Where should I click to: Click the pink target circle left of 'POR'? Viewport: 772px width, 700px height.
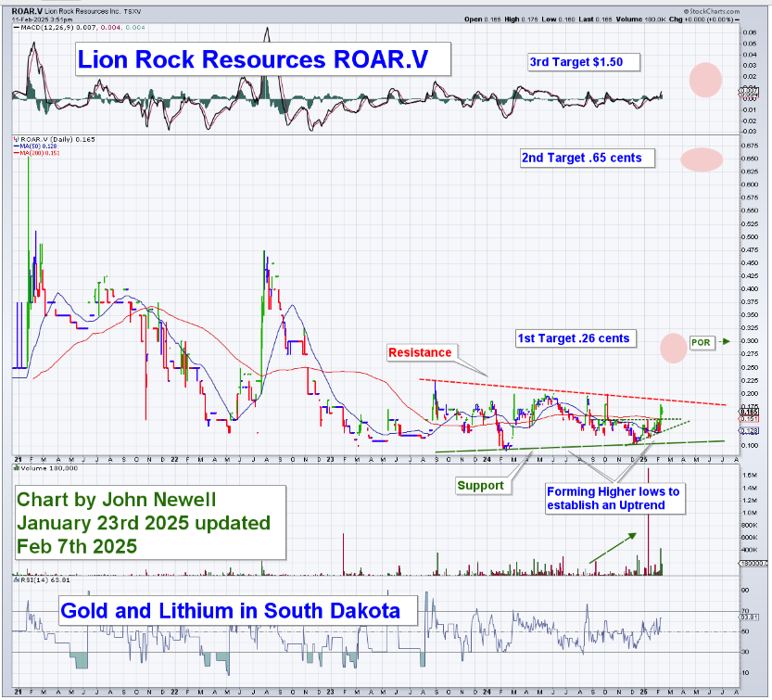673,348
